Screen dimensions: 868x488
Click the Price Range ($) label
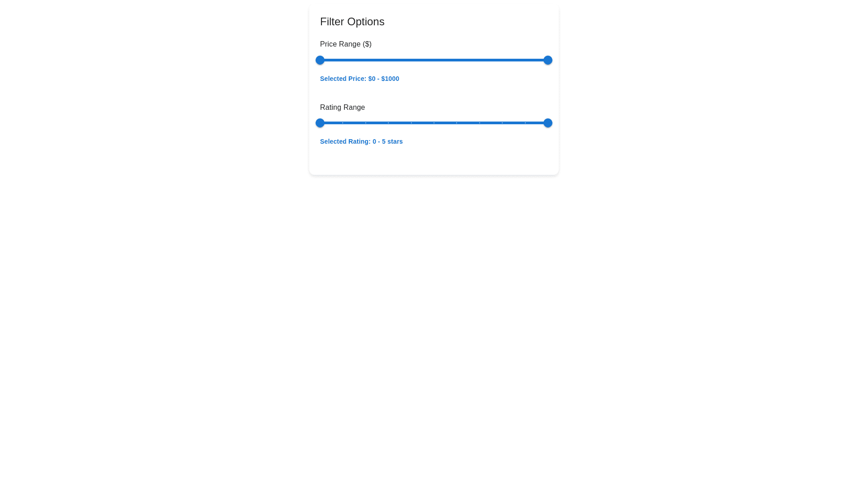(346, 44)
